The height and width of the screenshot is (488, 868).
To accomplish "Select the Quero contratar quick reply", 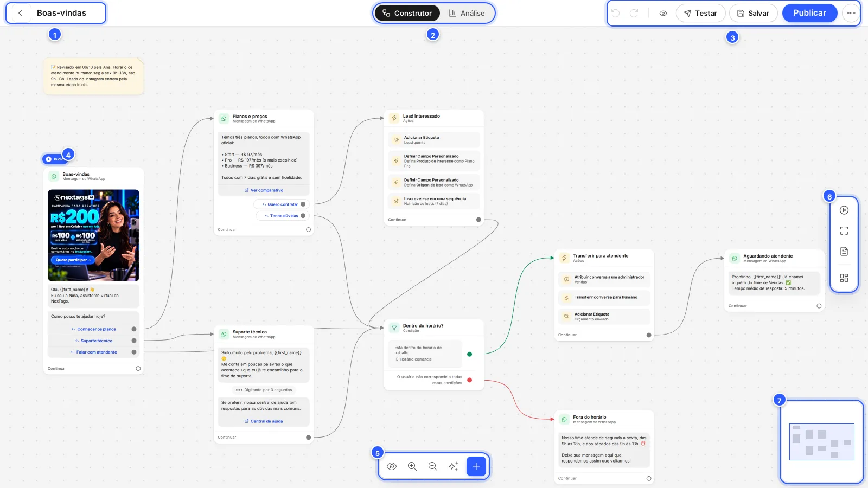I will coord(281,204).
